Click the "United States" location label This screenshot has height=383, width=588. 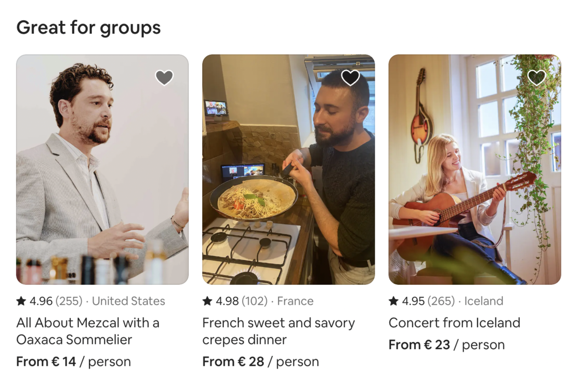click(128, 301)
